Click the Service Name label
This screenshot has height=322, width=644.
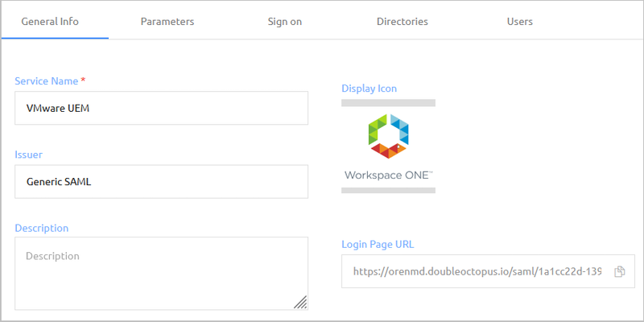(x=47, y=81)
